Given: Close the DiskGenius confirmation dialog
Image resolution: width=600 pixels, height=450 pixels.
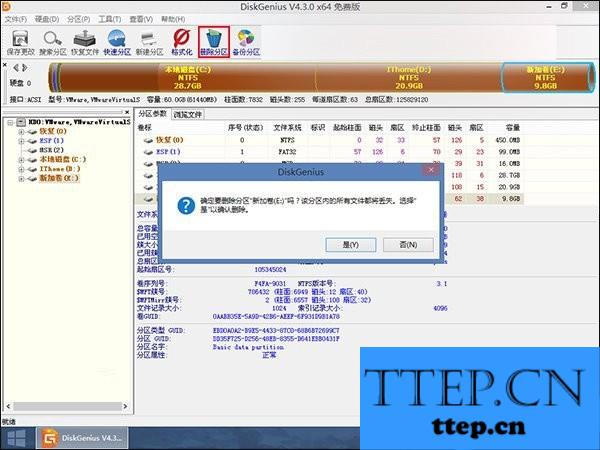Looking at the screenshot, I should click(x=431, y=170).
